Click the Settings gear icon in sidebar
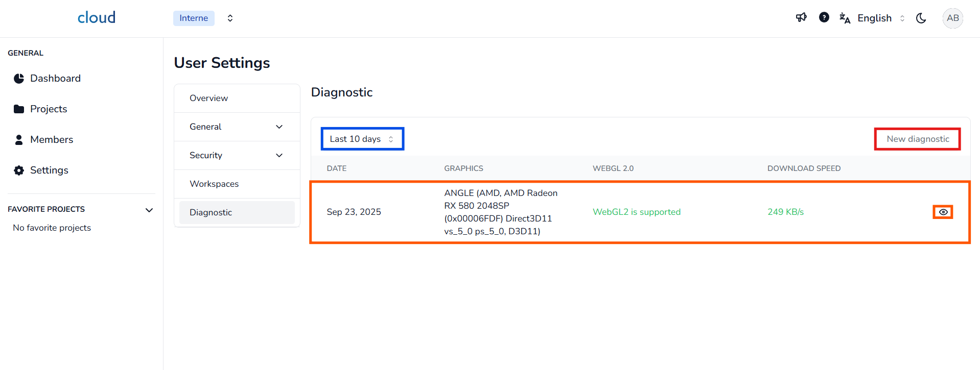The height and width of the screenshot is (370, 980). click(19, 170)
